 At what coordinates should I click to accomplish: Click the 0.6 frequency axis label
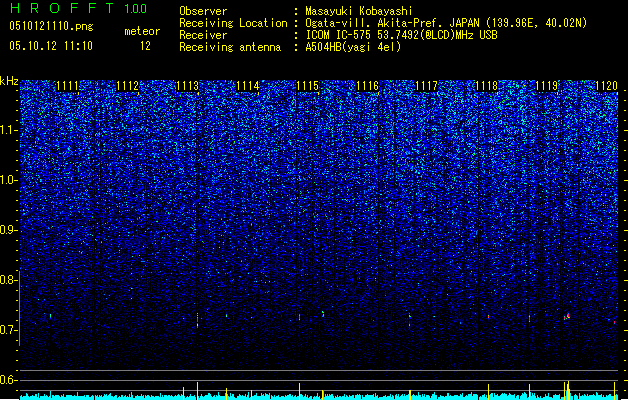[9, 380]
